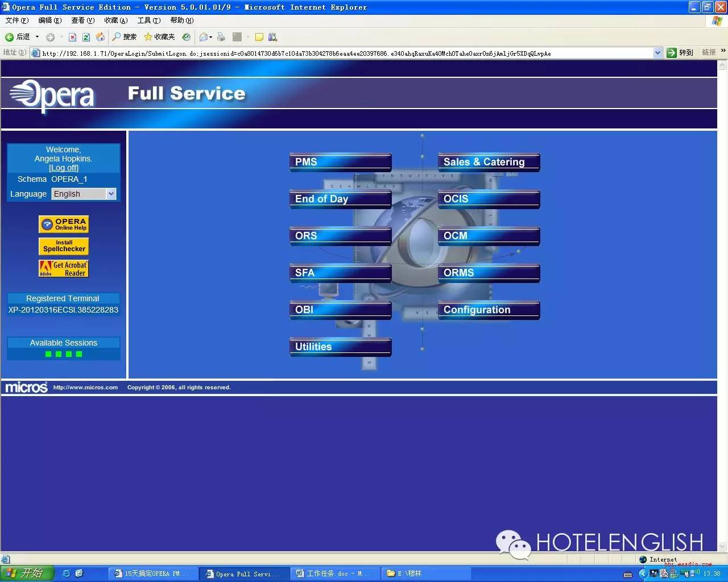This screenshot has height=582, width=728.
Task: Click the http://www.micros.com footer link
Action: 85,388
